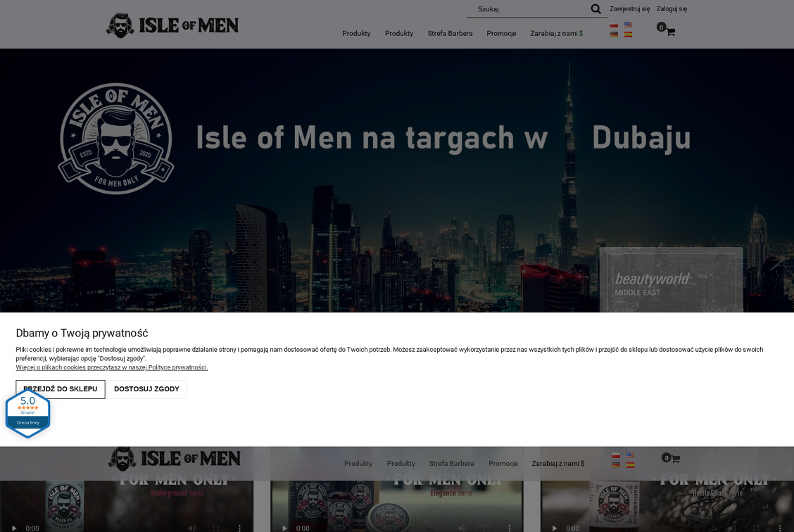The height and width of the screenshot is (532, 794).
Task: Play the Underground serie video
Action: pos(14,528)
